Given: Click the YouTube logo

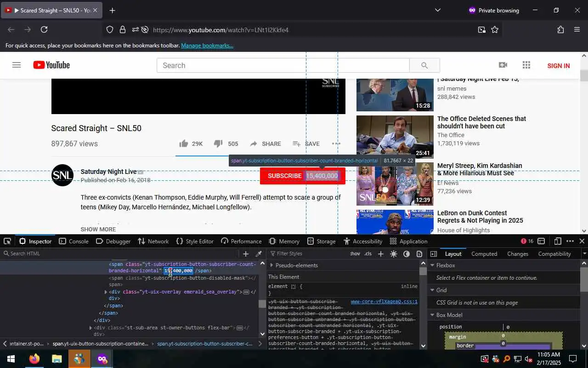Looking at the screenshot, I should [x=51, y=65].
